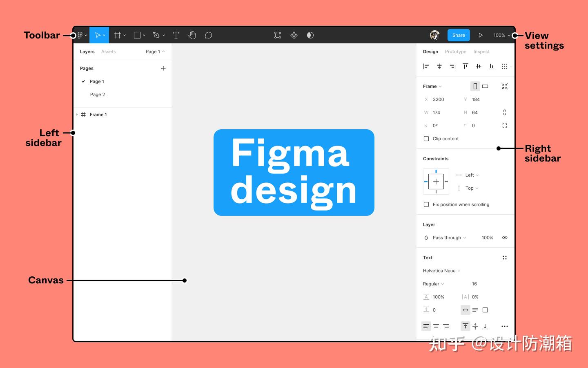Click the Share button

(458, 35)
